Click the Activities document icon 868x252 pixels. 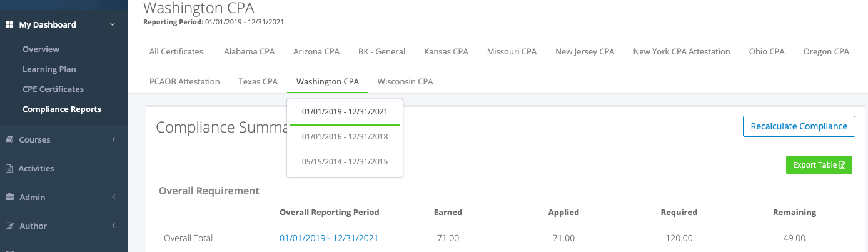[x=9, y=169]
